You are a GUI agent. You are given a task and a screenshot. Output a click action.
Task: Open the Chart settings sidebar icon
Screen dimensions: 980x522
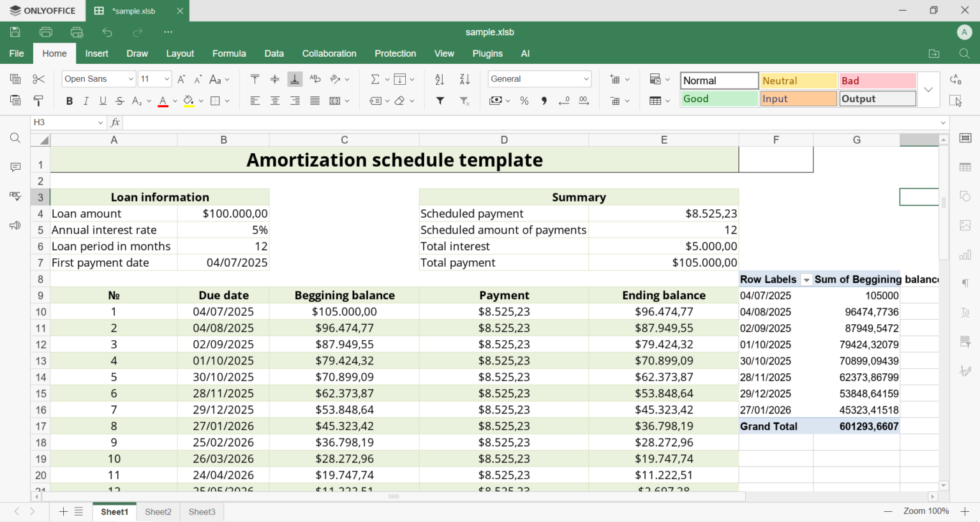click(x=965, y=255)
